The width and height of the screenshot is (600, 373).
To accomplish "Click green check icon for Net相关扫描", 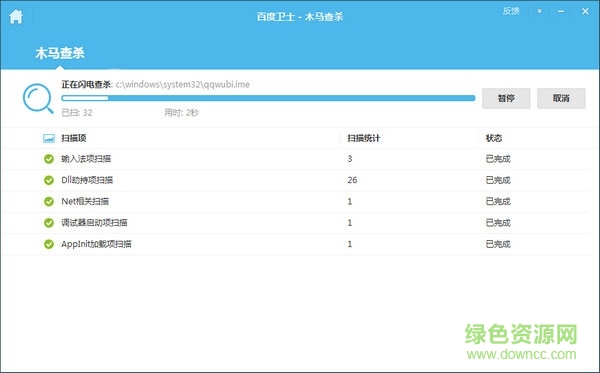I will pos(49,201).
